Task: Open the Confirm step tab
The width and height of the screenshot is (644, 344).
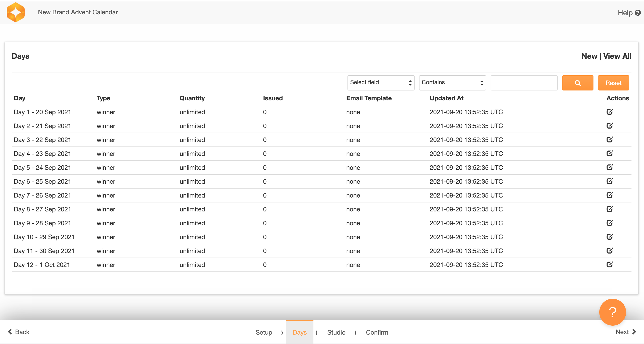Action: [377, 332]
